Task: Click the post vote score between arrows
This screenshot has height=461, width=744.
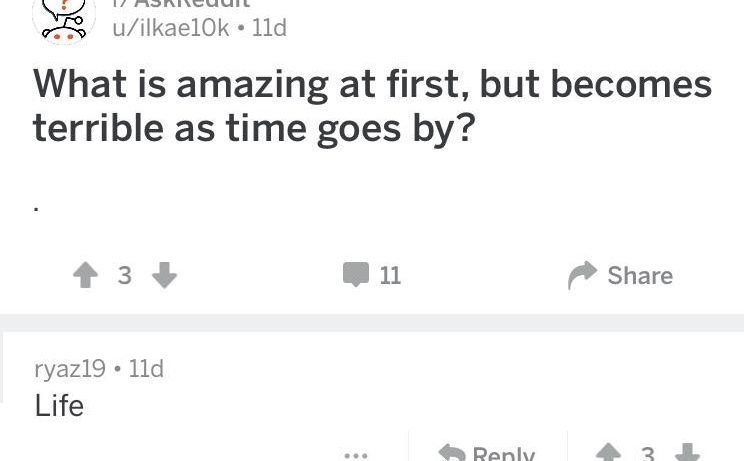Action: [125, 276]
